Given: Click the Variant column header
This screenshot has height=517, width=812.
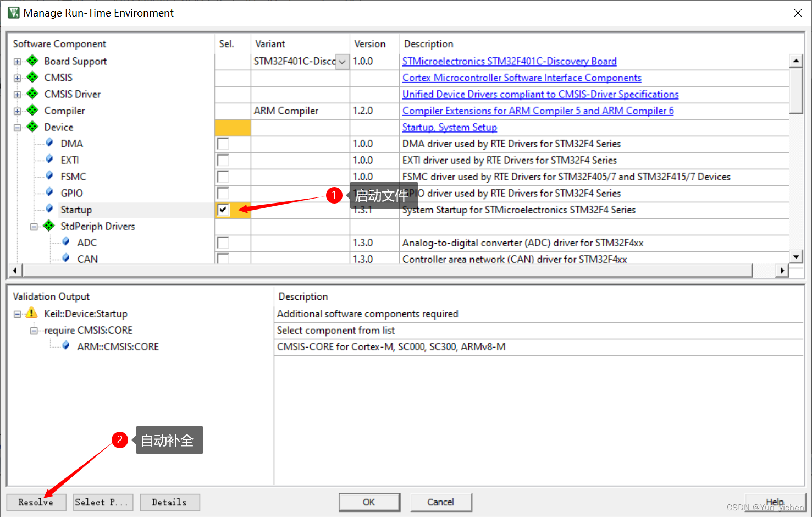Looking at the screenshot, I should [270, 43].
